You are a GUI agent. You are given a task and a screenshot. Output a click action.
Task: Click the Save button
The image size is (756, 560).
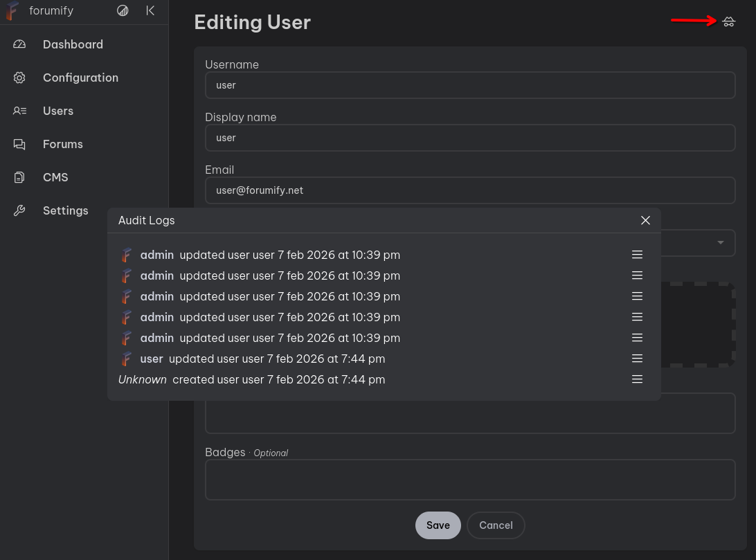(x=438, y=525)
